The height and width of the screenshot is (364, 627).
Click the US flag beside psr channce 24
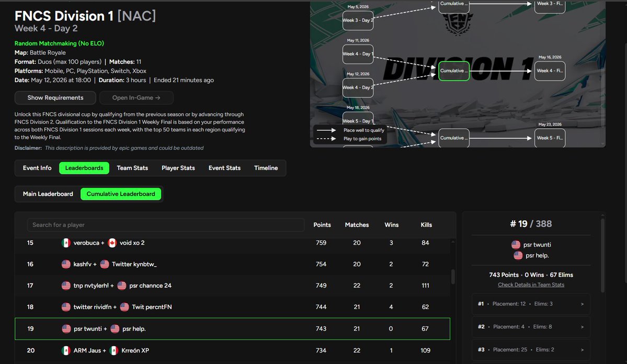pos(122,286)
